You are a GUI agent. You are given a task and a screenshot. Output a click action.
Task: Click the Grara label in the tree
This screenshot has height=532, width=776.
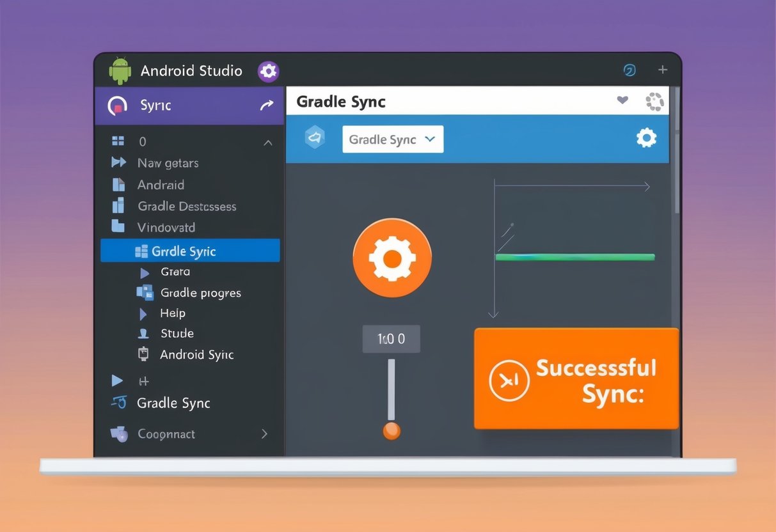(175, 272)
